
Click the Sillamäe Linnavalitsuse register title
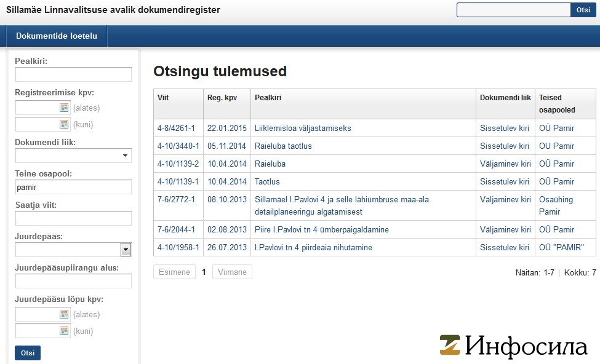tap(113, 10)
